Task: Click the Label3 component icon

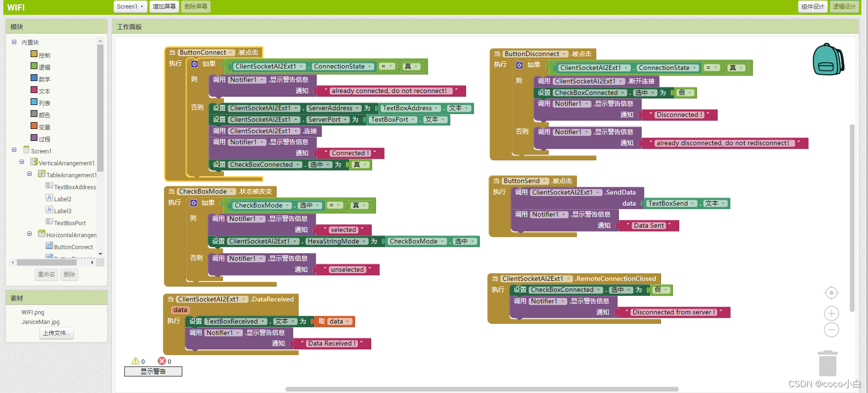Action: pyautogui.click(x=49, y=209)
